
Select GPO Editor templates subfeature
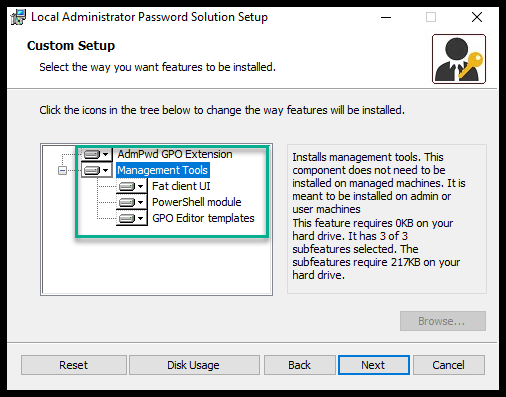pyautogui.click(x=203, y=218)
